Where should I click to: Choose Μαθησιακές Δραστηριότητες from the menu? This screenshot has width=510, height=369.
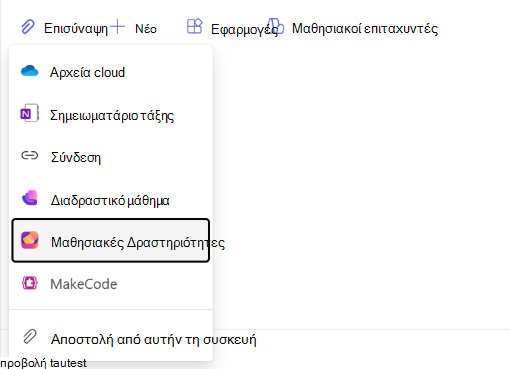111,240
